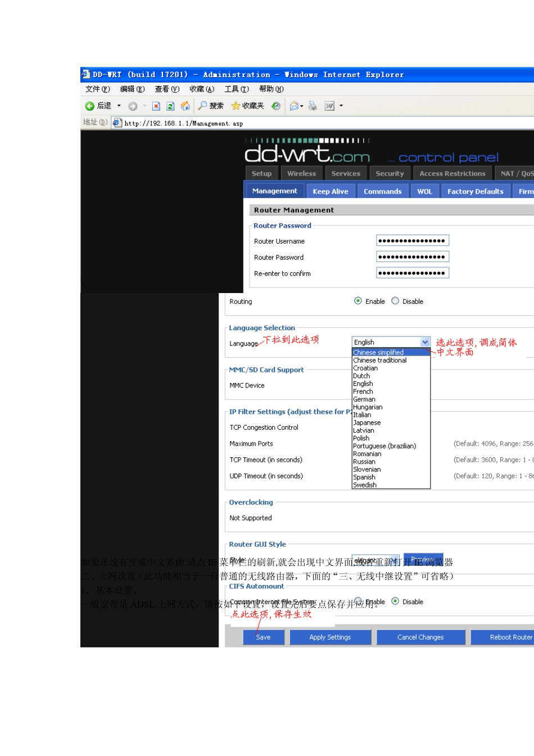Select Disable for Routing
Image resolution: width=534 pixels, height=756 pixels.
395,301
